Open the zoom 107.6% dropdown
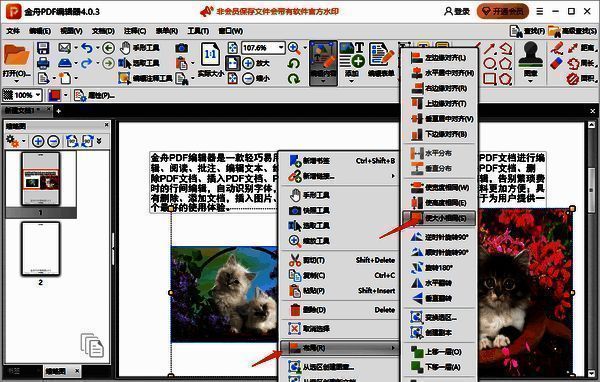The width and height of the screenshot is (600, 382). [281, 48]
